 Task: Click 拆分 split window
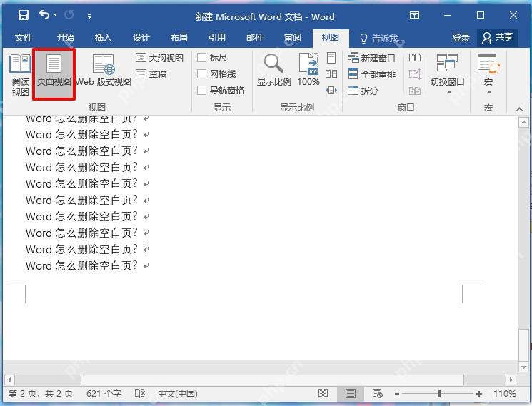pos(363,91)
